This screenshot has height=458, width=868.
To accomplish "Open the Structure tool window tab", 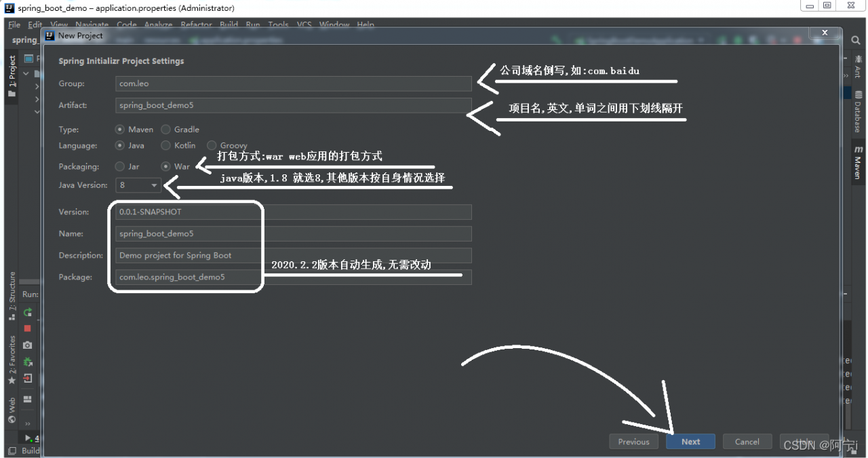I will [x=12, y=296].
